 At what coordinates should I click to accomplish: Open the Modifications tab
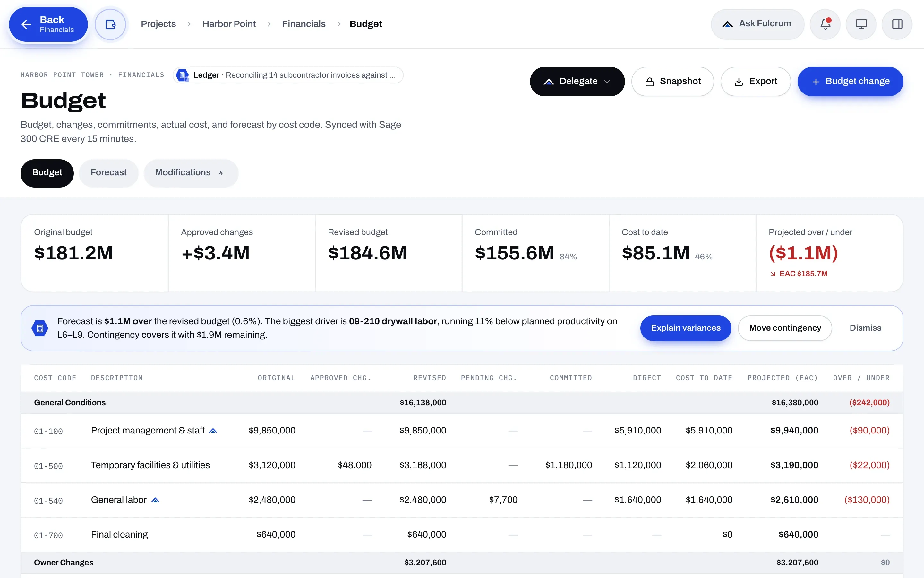(191, 173)
